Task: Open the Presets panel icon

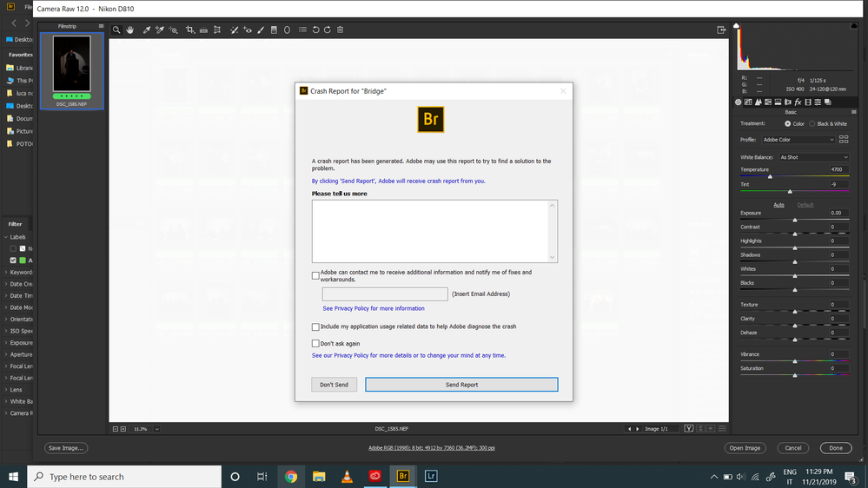Action: pyautogui.click(x=818, y=102)
